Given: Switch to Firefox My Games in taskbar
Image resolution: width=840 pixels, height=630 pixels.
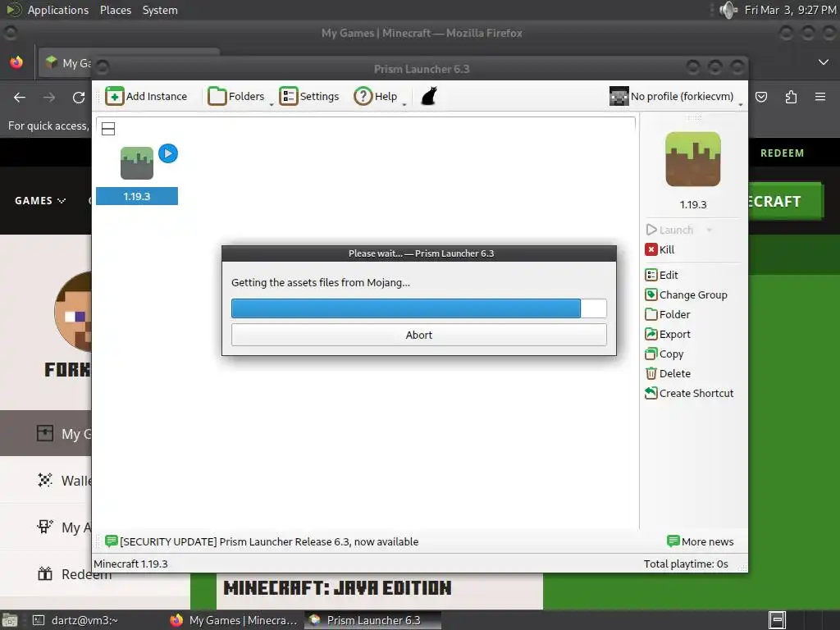Looking at the screenshot, I should coord(234,620).
